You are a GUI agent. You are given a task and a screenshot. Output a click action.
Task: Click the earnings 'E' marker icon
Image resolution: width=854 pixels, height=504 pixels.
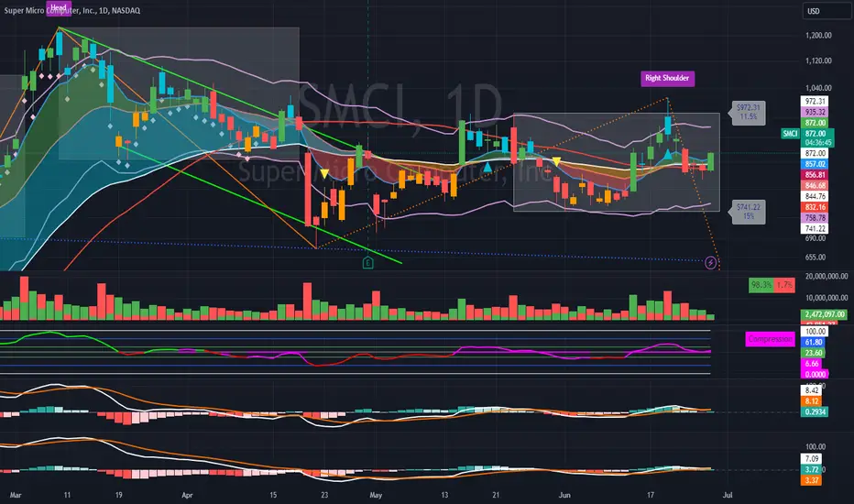pyautogui.click(x=367, y=264)
